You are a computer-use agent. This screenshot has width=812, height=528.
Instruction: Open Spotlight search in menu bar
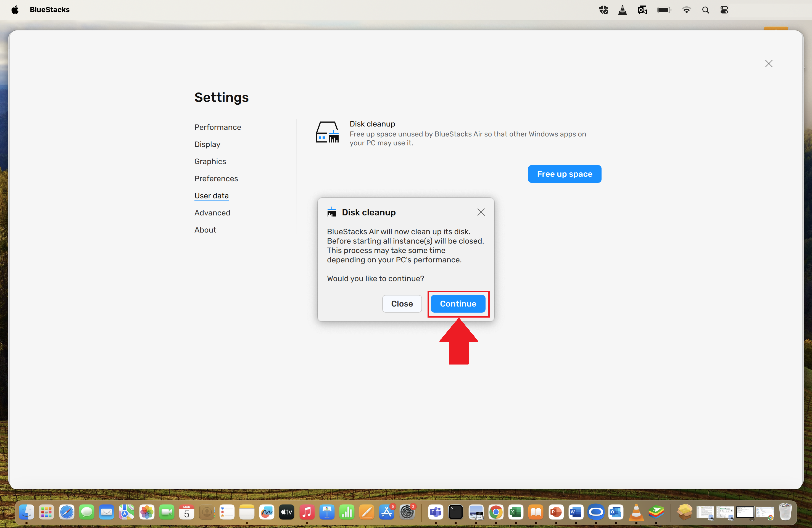706,10
